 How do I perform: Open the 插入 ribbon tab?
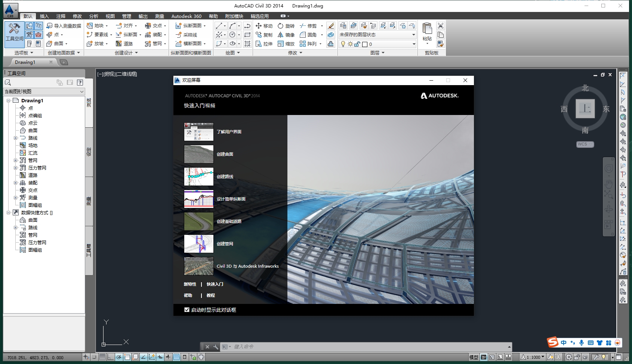tap(44, 16)
